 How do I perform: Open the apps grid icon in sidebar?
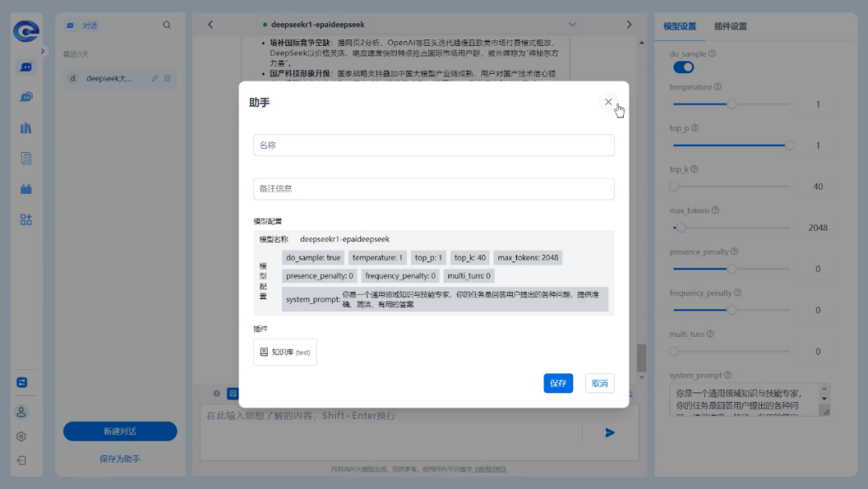[x=26, y=220]
